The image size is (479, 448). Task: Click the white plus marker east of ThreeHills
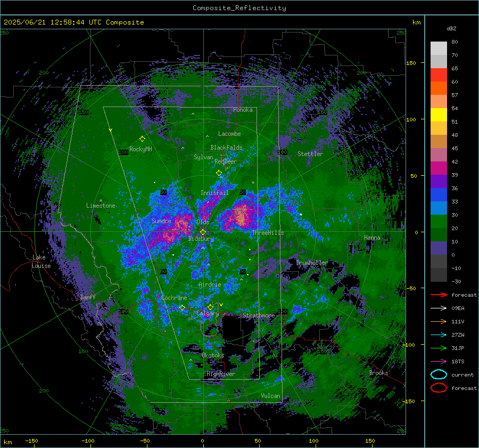[301, 214]
